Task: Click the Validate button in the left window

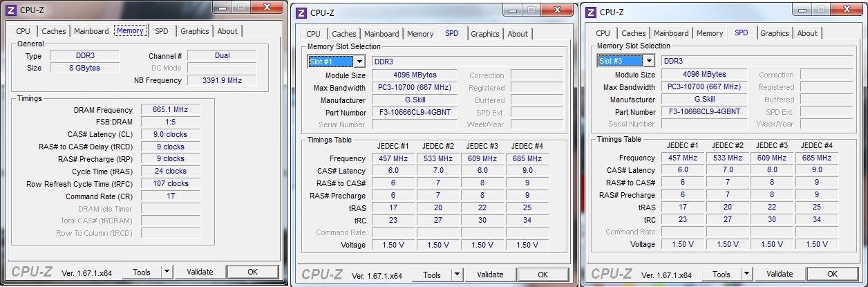Action: tap(200, 272)
